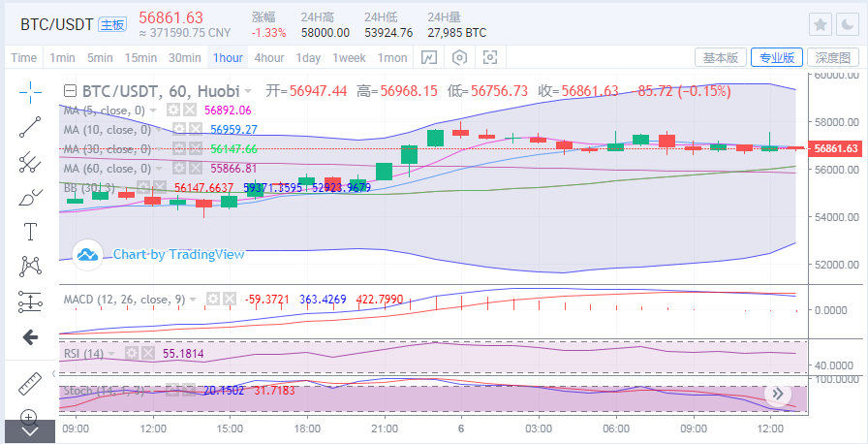Select the trend line drawing tool
This screenshot has height=444, width=868.
point(30,127)
